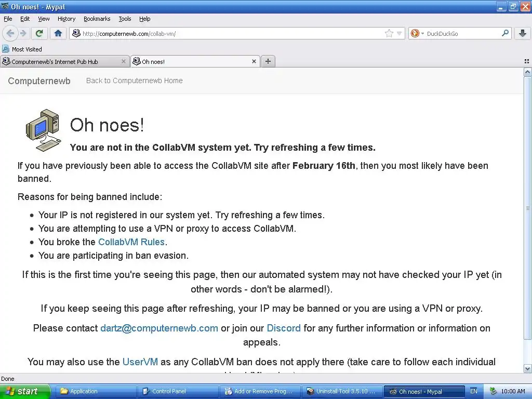This screenshot has width=532, height=399.
Task: Click the system tray network icon
Action: coord(493,391)
